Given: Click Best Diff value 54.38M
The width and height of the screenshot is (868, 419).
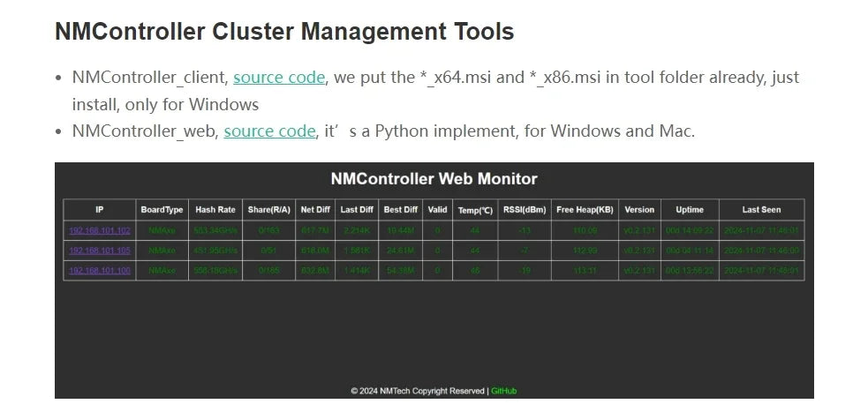Looking at the screenshot, I should coord(401,271).
